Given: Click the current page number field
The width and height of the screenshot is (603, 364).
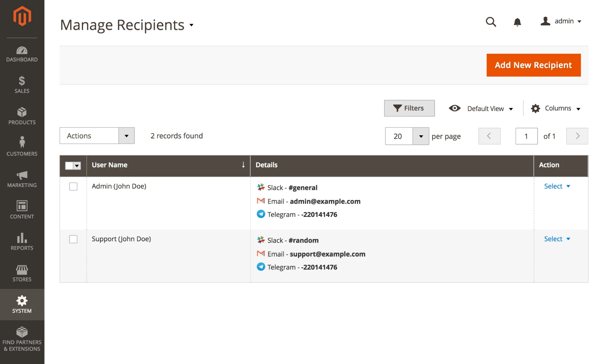Looking at the screenshot, I should coord(526,136).
